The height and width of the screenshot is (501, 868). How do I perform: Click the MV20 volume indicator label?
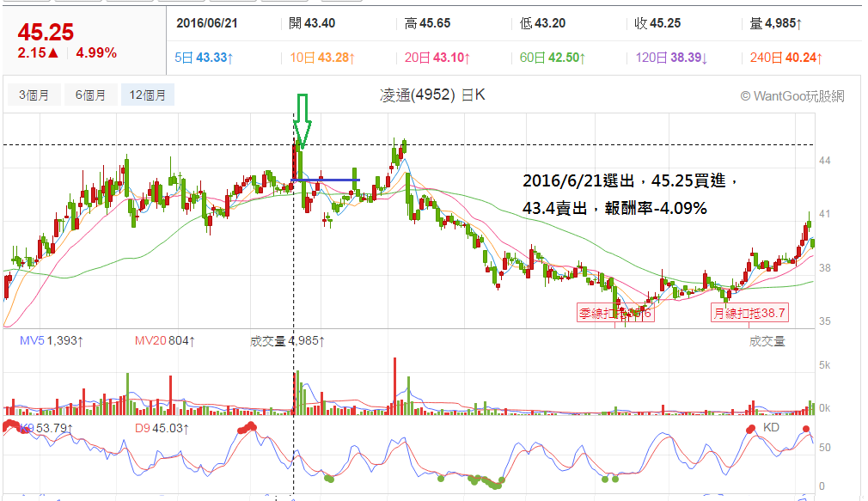click(x=165, y=341)
